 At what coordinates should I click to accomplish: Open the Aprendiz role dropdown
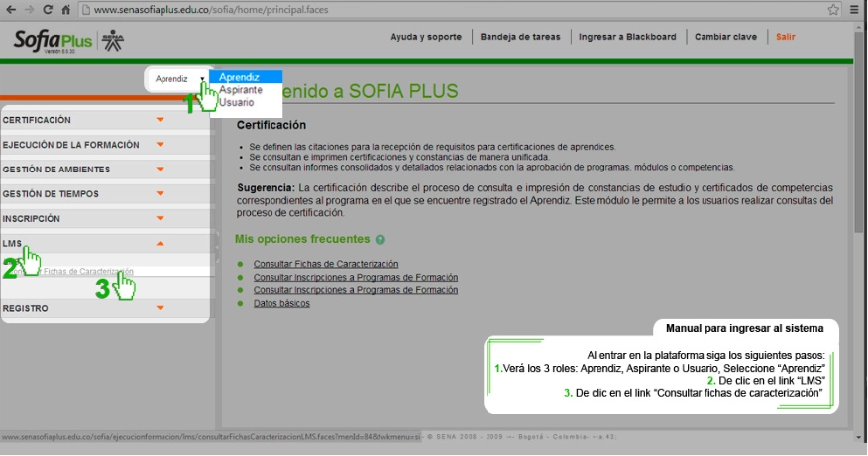click(180, 79)
